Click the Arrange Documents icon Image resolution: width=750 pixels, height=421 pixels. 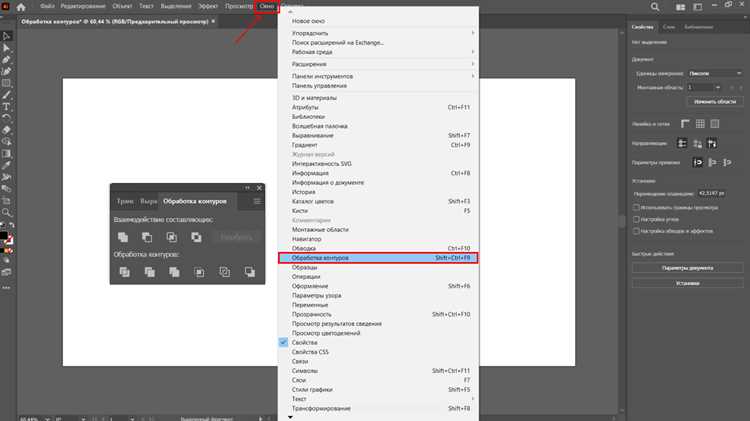[x=680, y=7]
